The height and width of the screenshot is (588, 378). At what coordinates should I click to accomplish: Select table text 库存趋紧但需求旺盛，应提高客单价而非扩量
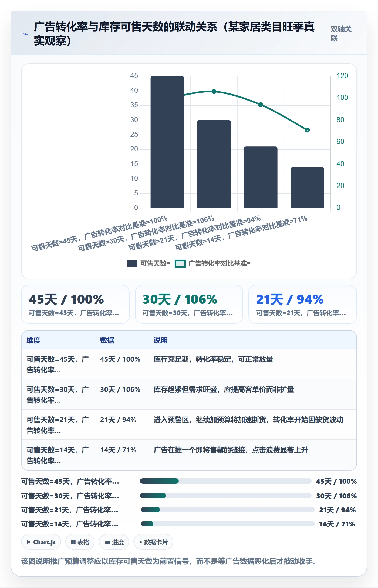pos(224,389)
